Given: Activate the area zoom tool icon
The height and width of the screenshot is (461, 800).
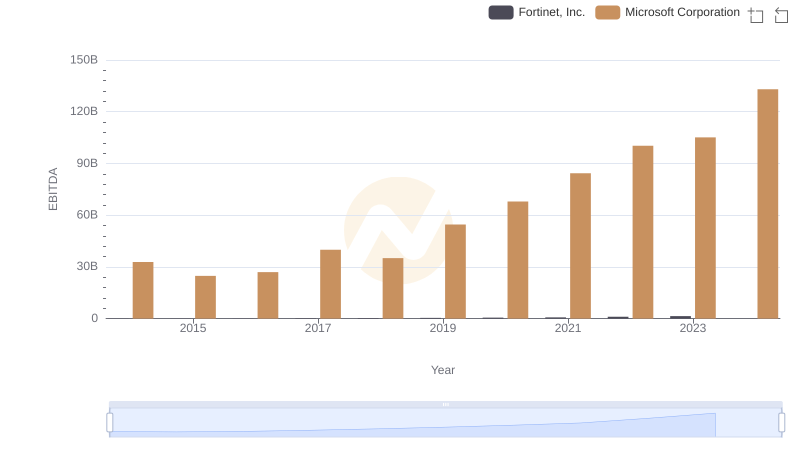Looking at the screenshot, I should tap(756, 15).
